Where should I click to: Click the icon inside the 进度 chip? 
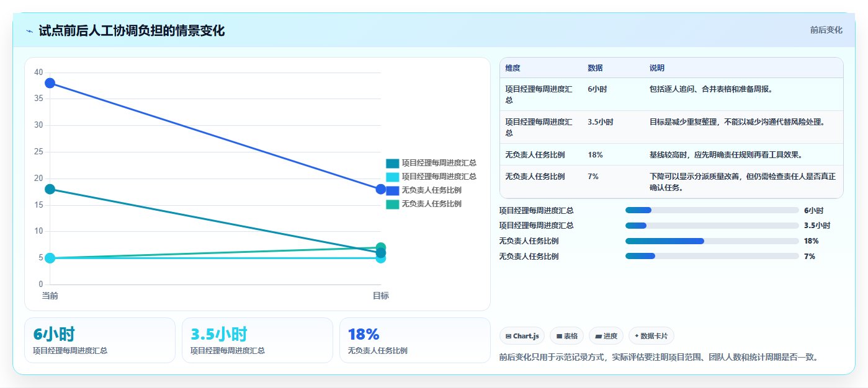coord(598,336)
